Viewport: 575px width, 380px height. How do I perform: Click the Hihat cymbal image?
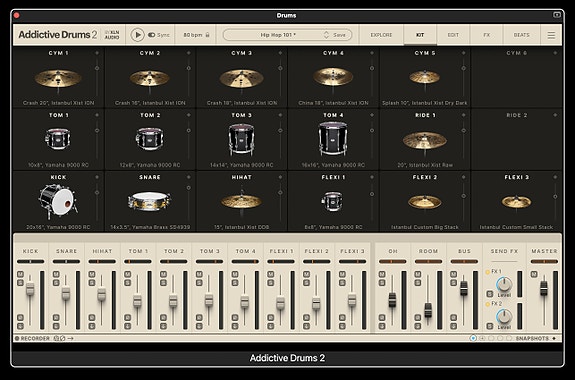click(241, 201)
